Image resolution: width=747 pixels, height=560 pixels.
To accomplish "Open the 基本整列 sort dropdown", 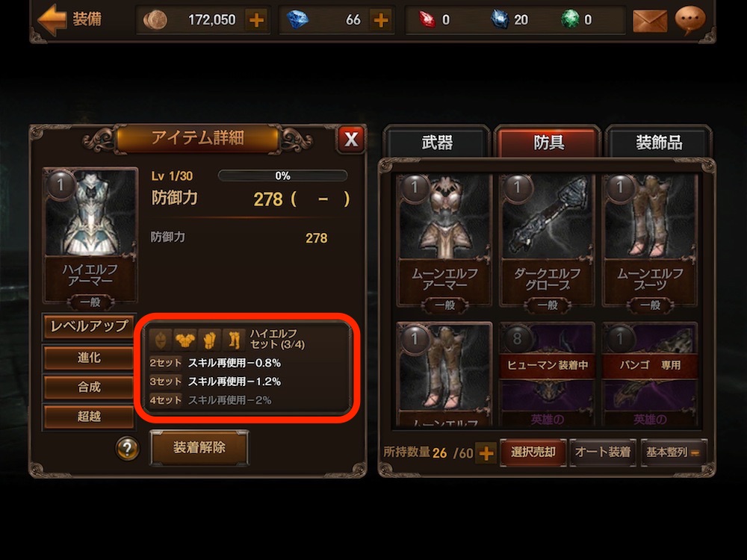I will (674, 452).
